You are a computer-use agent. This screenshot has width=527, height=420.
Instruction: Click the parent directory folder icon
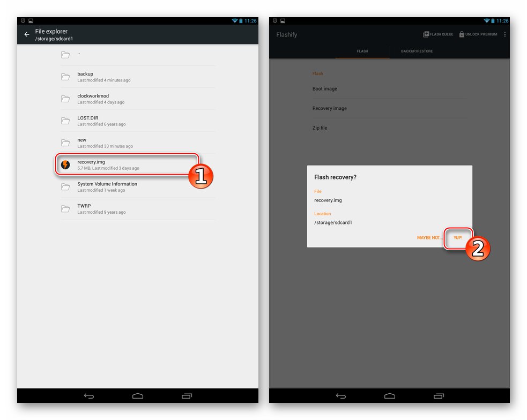coord(65,55)
